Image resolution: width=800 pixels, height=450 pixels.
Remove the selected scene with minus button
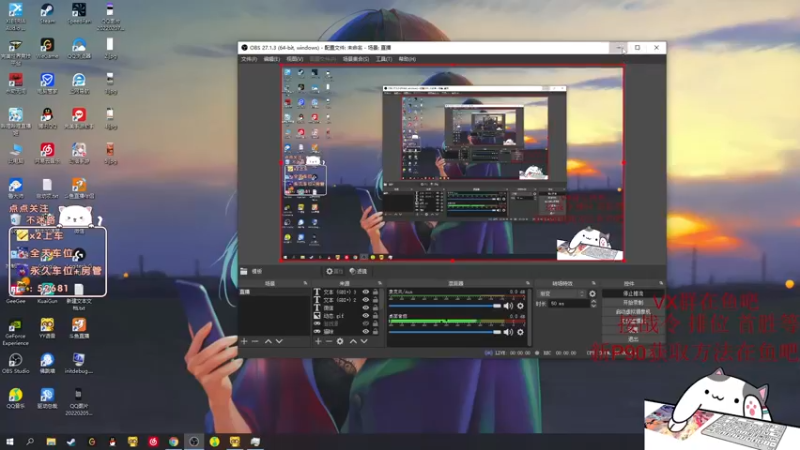(255, 341)
